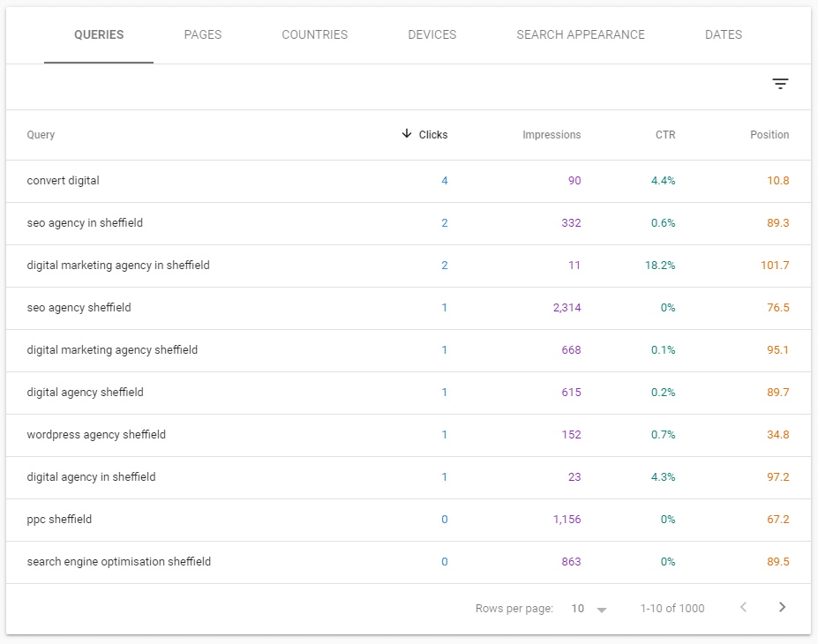The width and height of the screenshot is (818, 644).
Task: Sort table by Position column
Action: click(x=769, y=135)
